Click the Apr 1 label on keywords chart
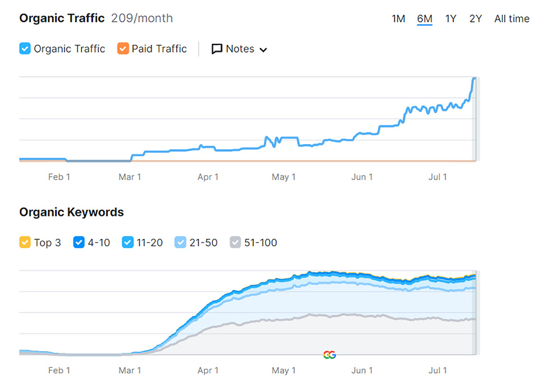The height and width of the screenshot is (392, 539). coord(208,371)
